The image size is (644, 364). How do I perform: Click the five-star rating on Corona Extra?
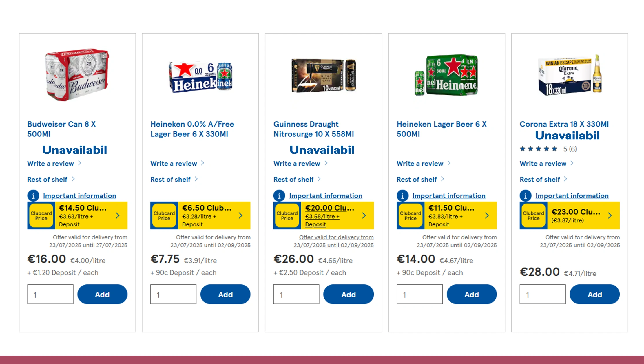[x=538, y=149]
